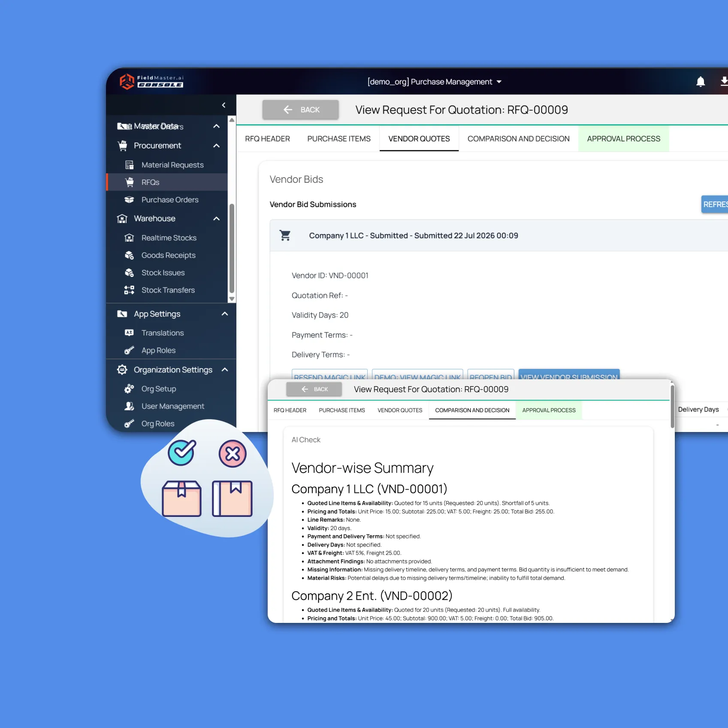The height and width of the screenshot is (728, 728).
Task: Open APPROVAL PROCESS tab in the overlay window
Action: coord(549,411)
